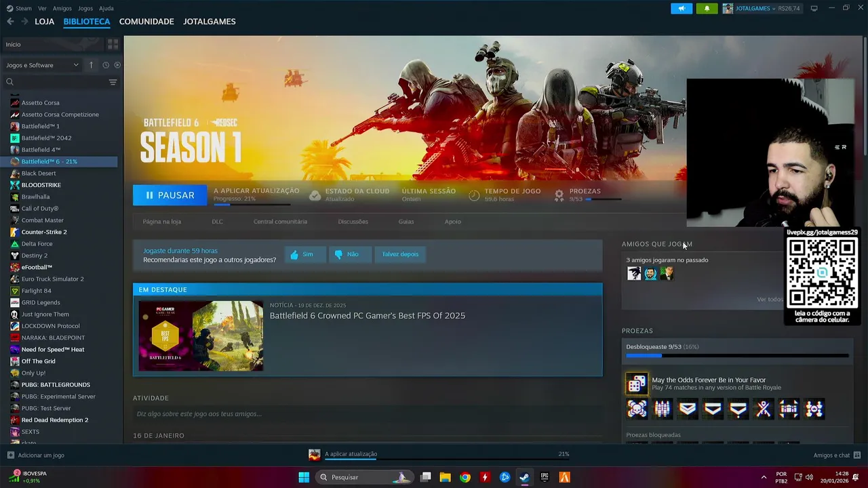This screenshot has height=488, width=868.
Task: Open first friend avatar in Amigos que jogam
Action: click(634, 273)
